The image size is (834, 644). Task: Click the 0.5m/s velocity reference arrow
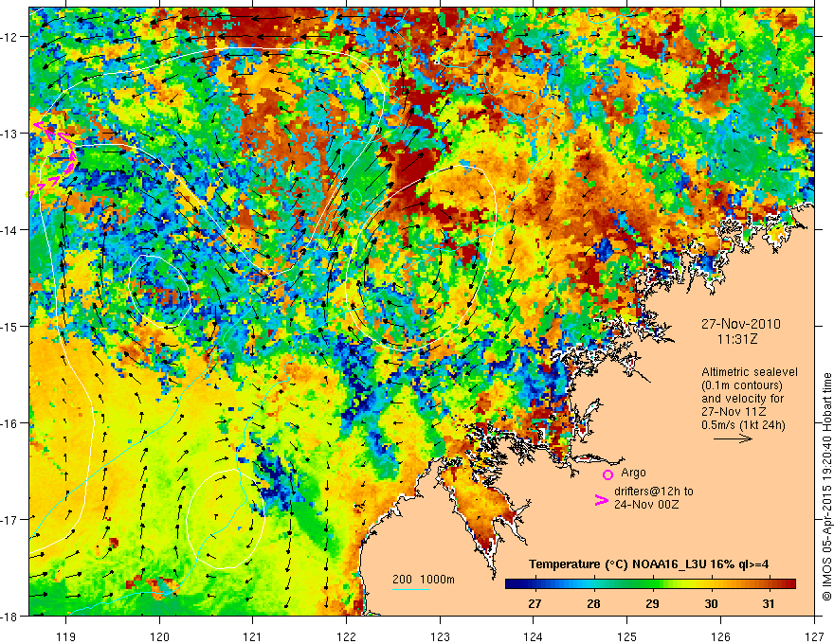pyautogui.click(x=733, y=438)
